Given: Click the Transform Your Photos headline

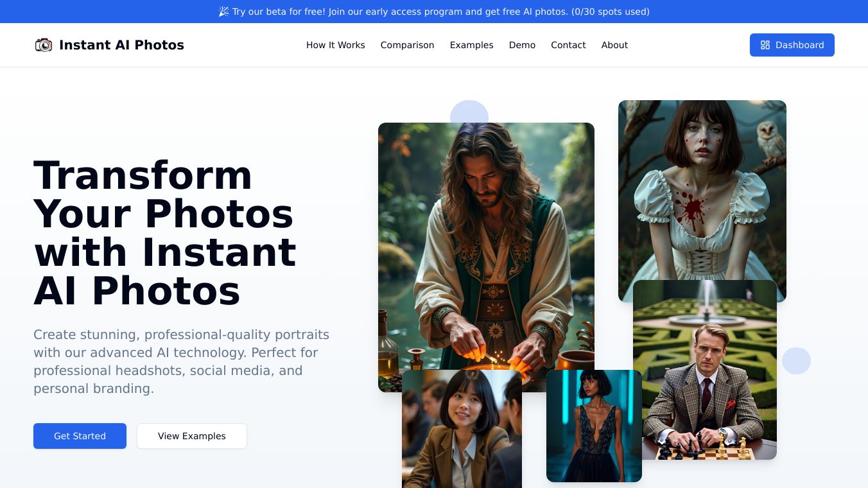Looking at the screenshot, I should pyautogui.click(x=165, y=232).
